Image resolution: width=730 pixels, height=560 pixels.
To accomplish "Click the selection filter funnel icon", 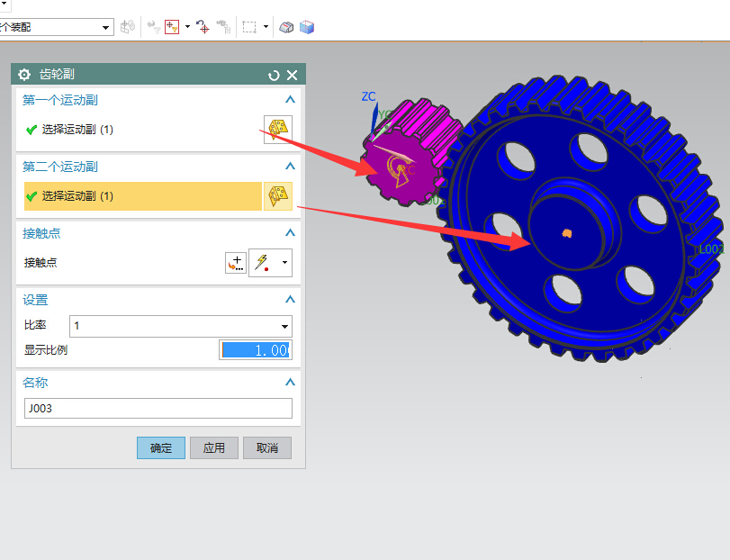I will tap(154, 27).
